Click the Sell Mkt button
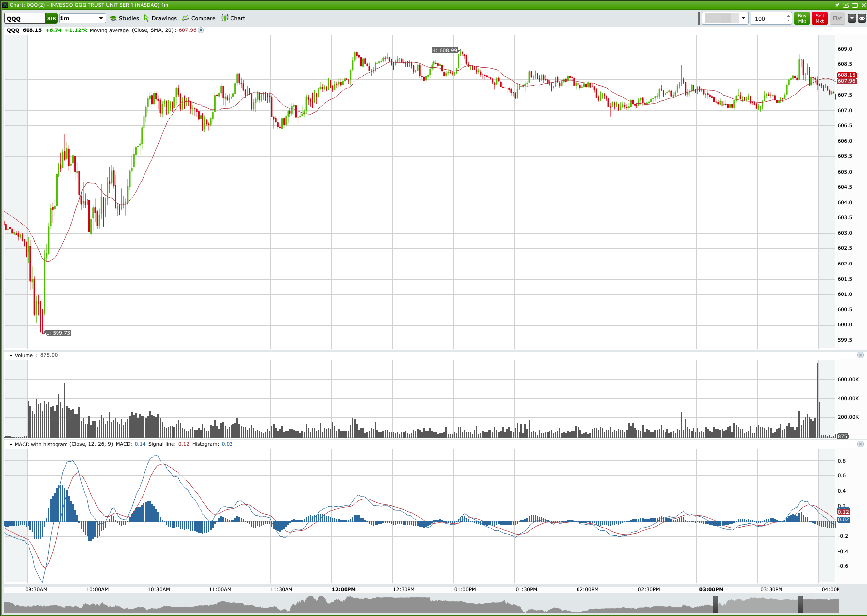Screen dimensions: 867x616 click(x=819, y=18)
